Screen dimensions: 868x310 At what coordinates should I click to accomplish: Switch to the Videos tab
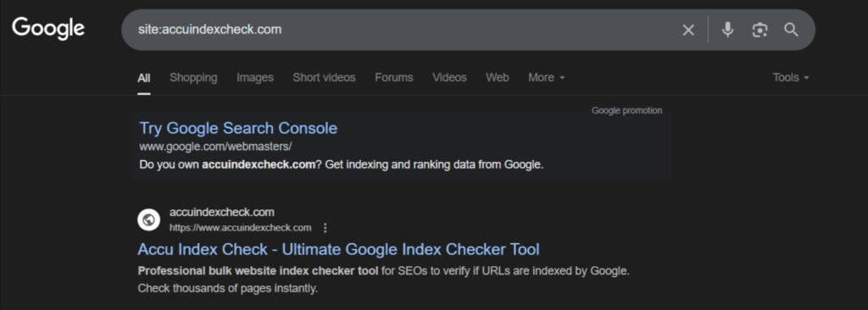(x=449, y=78)
